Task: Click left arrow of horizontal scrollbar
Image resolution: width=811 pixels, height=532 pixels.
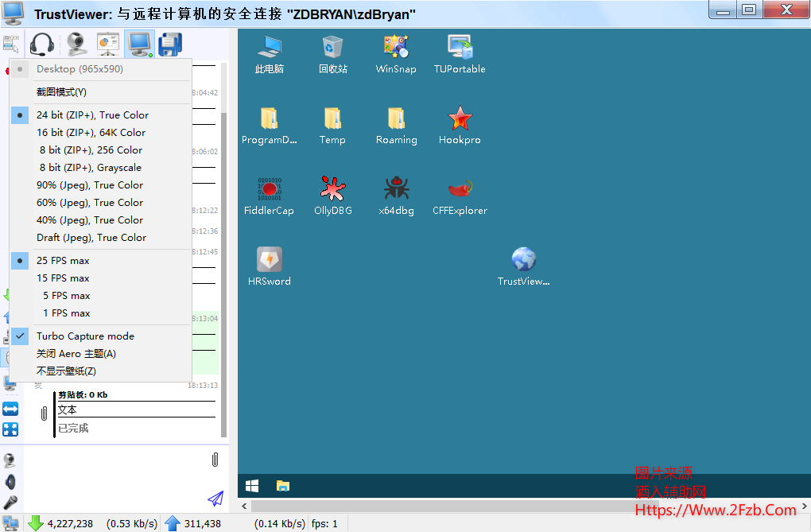Action: click(x=244, y=506)
